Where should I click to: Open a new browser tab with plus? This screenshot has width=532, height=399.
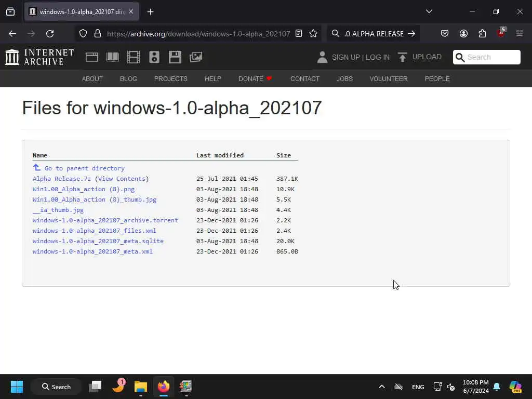(x=150, y=12)
